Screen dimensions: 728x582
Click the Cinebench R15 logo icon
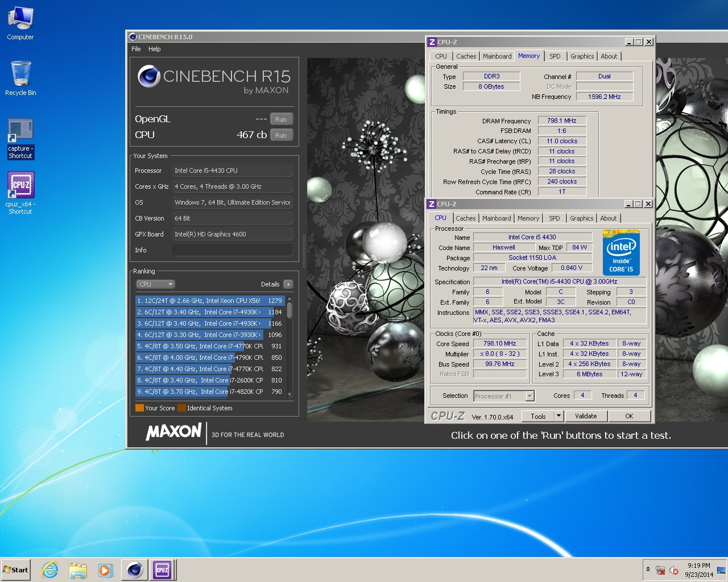pos(149,76)
